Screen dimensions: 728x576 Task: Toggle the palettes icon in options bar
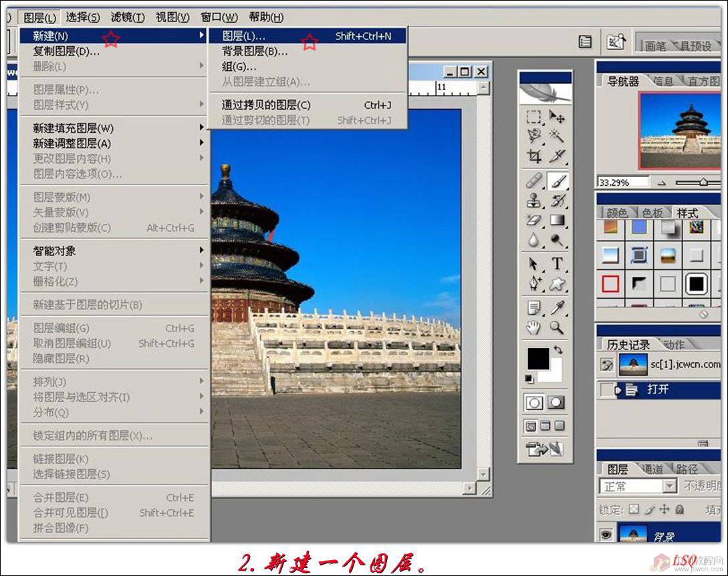tap(585, 42)
